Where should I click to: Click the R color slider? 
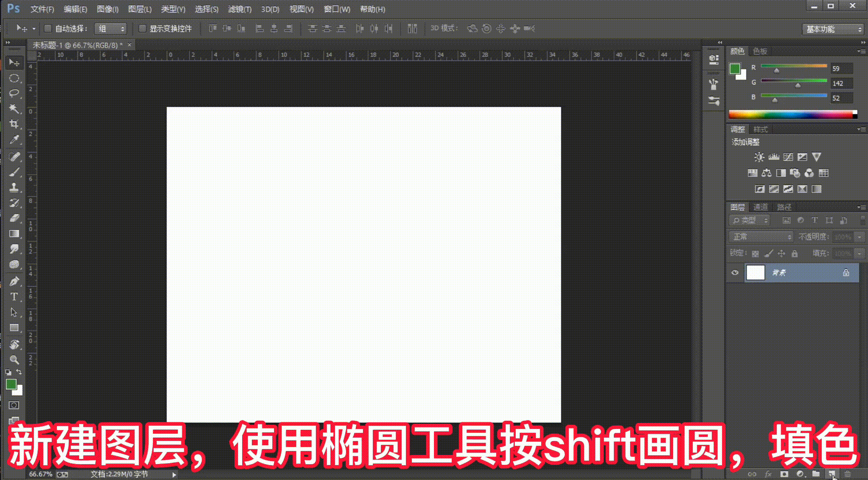point(794,66)
